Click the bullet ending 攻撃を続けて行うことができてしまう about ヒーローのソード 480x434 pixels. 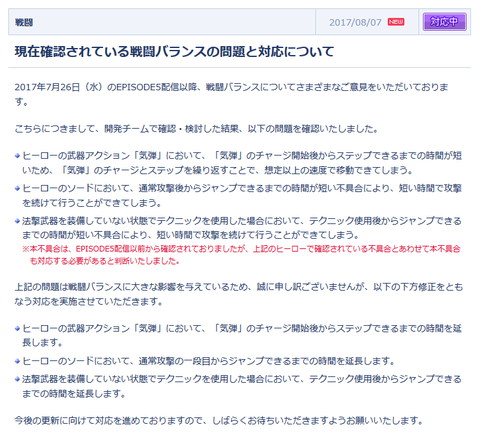(242, 195)
